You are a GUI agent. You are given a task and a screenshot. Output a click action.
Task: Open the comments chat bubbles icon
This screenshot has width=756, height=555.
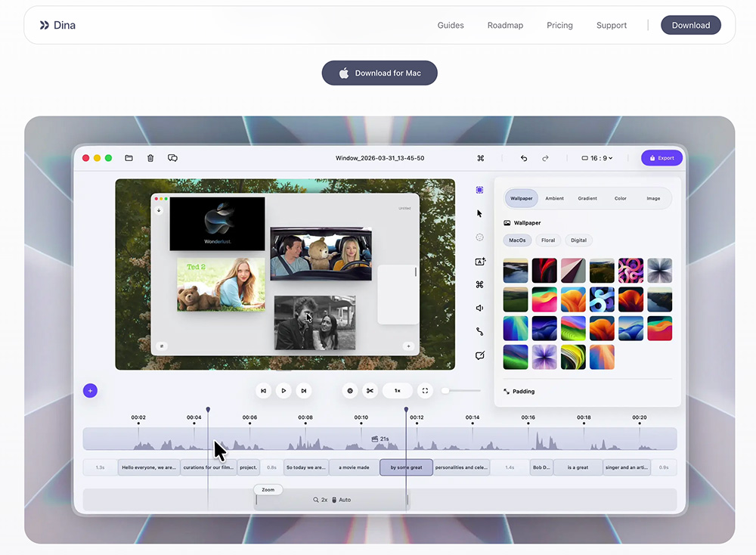point(172,158)
